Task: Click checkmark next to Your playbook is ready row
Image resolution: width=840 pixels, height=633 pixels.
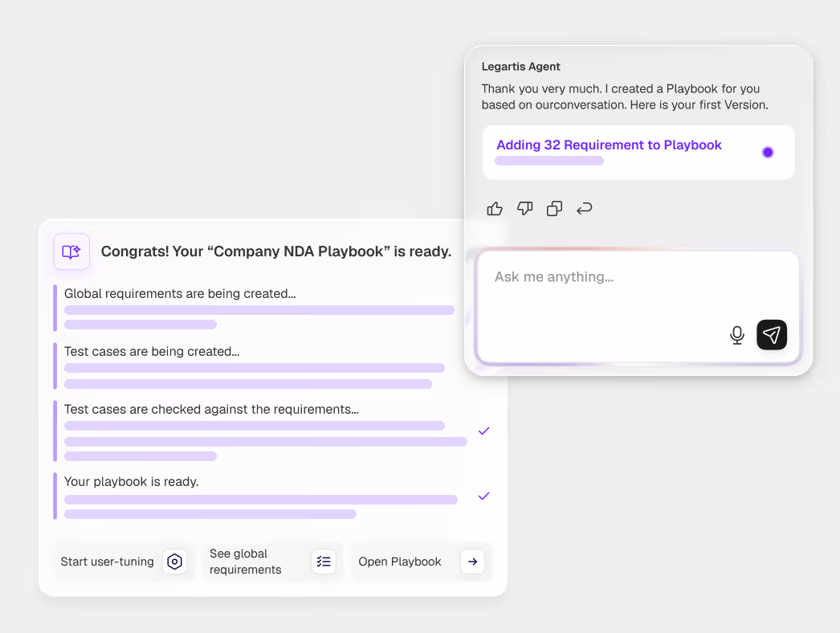Action: click(483, 496)
